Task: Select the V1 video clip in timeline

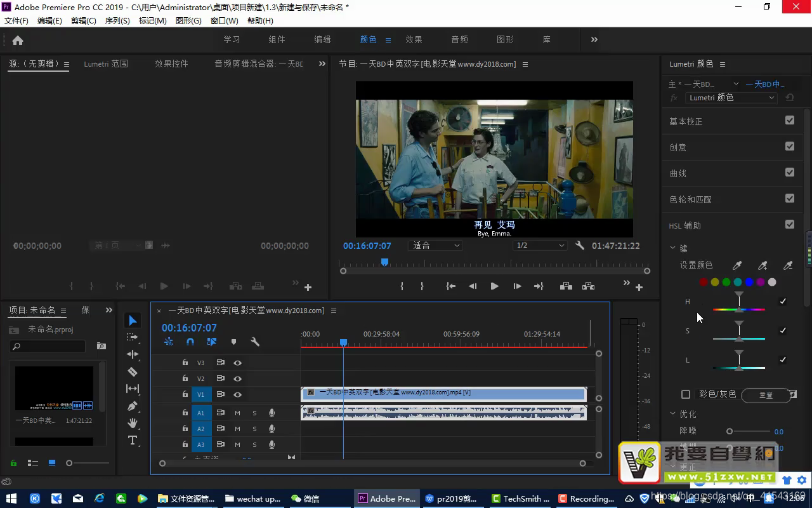Action: click(x=443, y=394)
